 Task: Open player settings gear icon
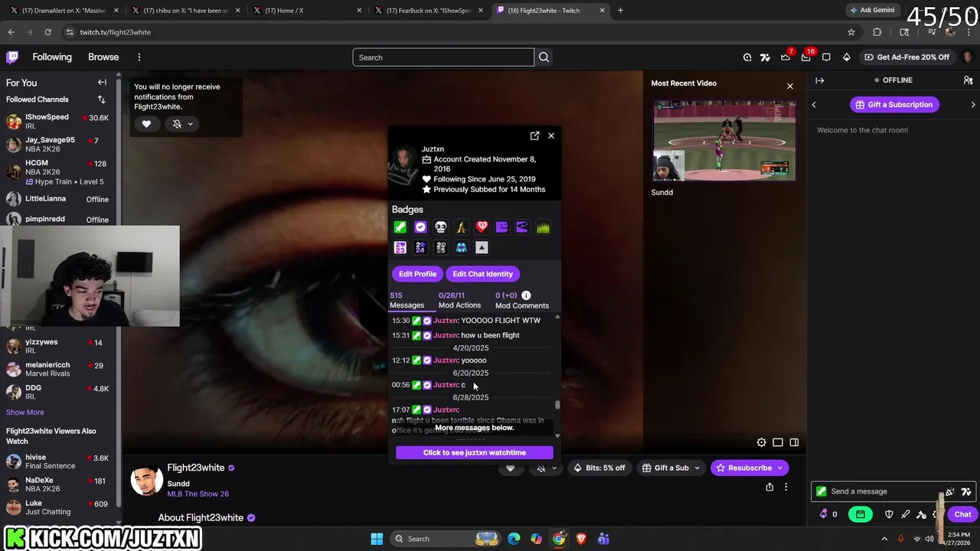click(761, 442)
